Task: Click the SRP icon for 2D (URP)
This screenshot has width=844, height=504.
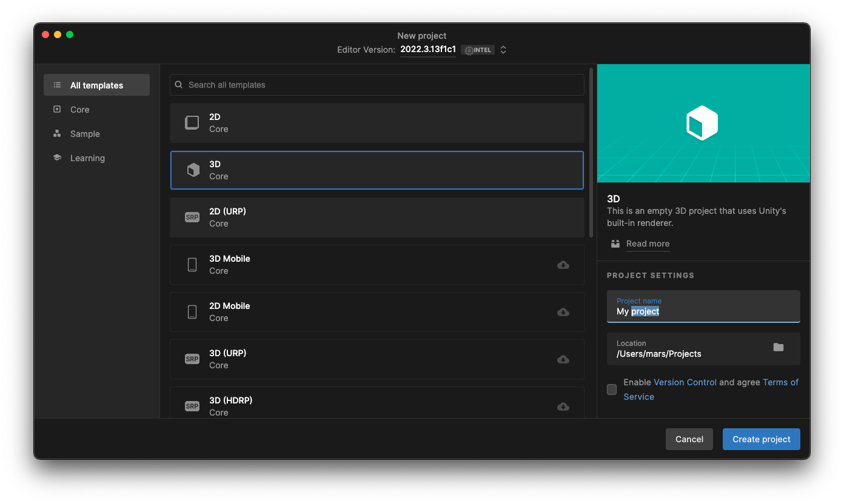Action: click(x=192, y=217)
